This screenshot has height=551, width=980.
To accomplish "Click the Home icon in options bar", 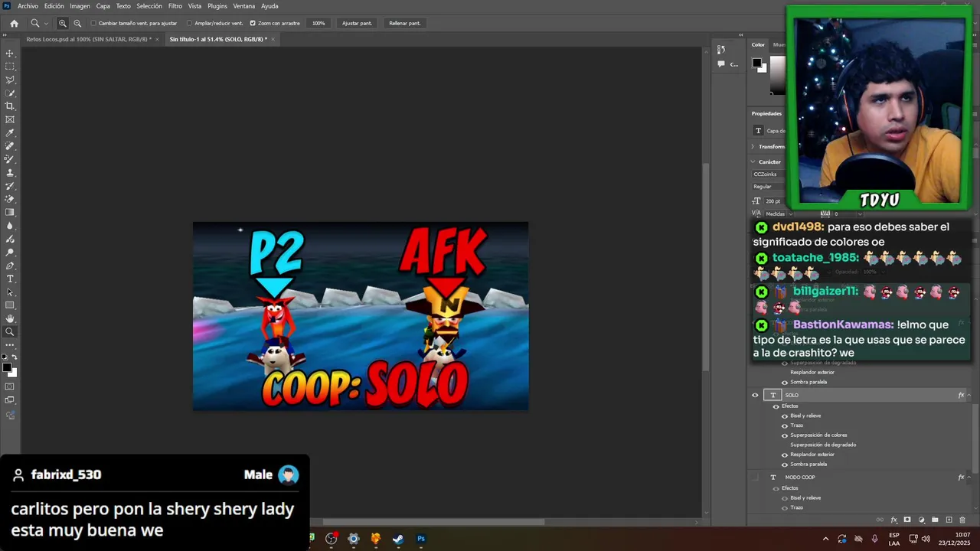I will [x=14, y=23].
